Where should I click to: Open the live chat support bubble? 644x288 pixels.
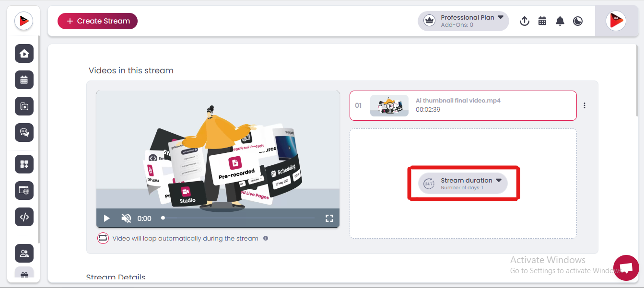point(626,267)
